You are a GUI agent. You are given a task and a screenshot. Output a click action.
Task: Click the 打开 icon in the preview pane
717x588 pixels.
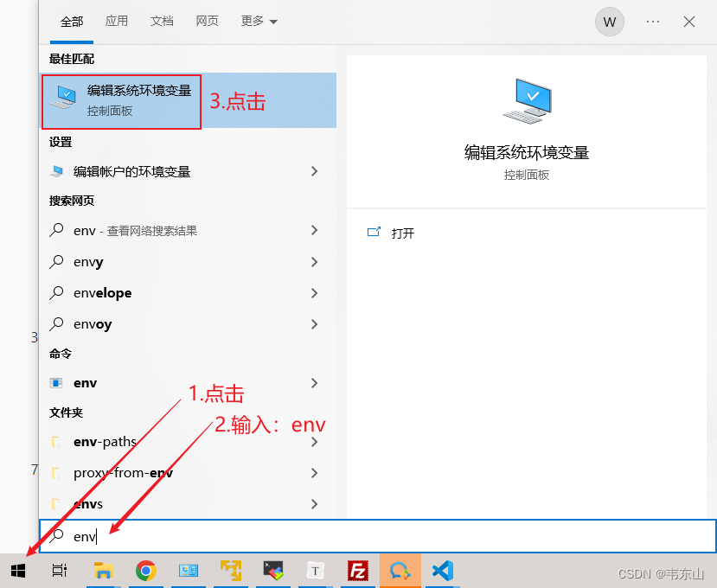(x=372, y=232)
